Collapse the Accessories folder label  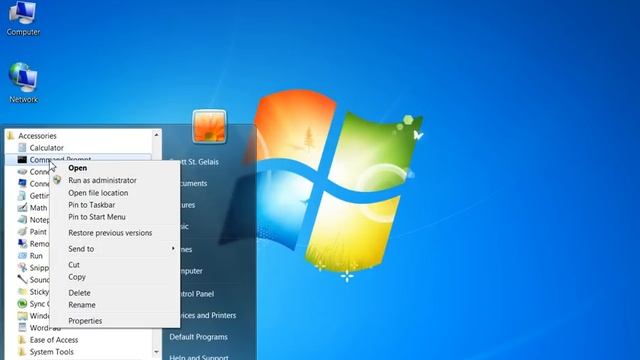pos(37,136)
